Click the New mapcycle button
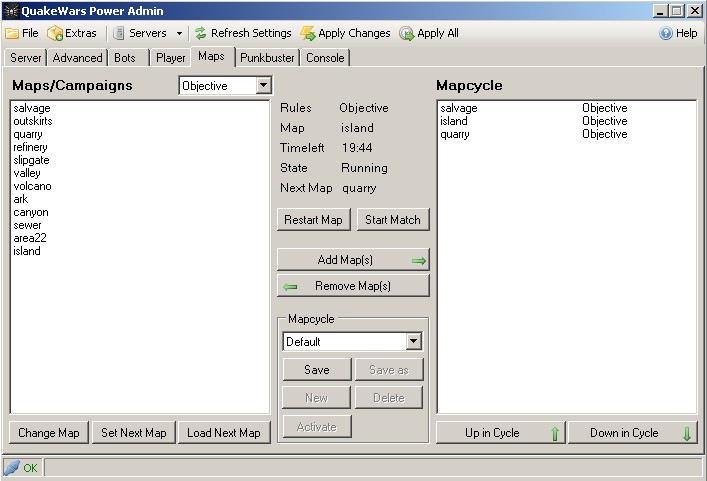The image size is (707, 481). click(316, 398)
